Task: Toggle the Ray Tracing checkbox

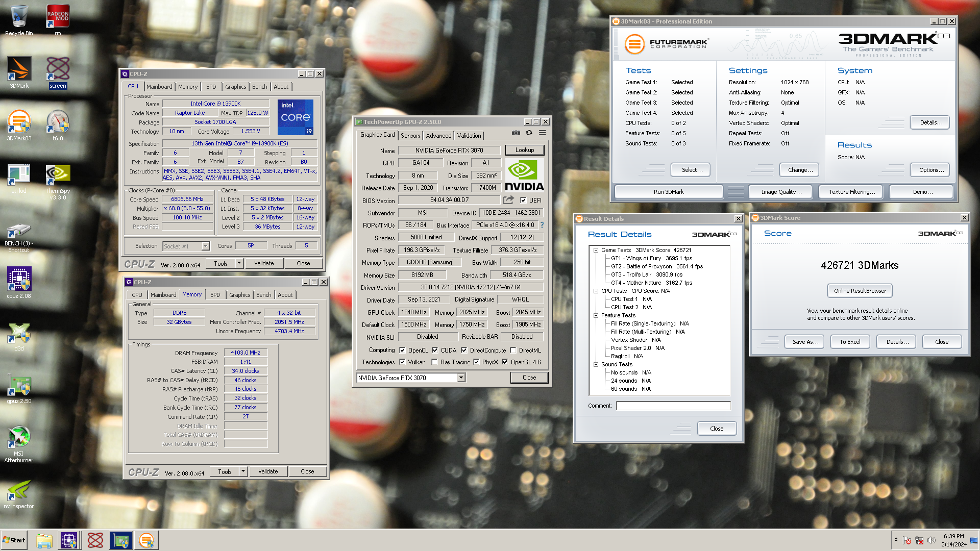Action: pyautogui.click(x=434, y=362)
